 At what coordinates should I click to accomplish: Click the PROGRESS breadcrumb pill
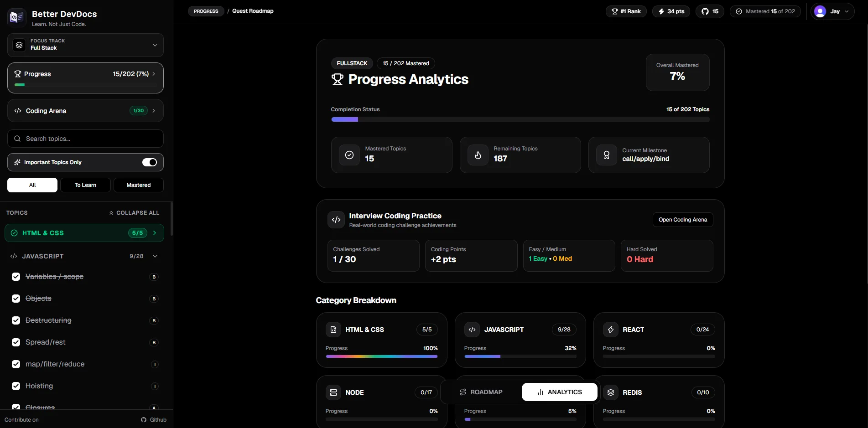pyautogui.click(x=206, y=11)
